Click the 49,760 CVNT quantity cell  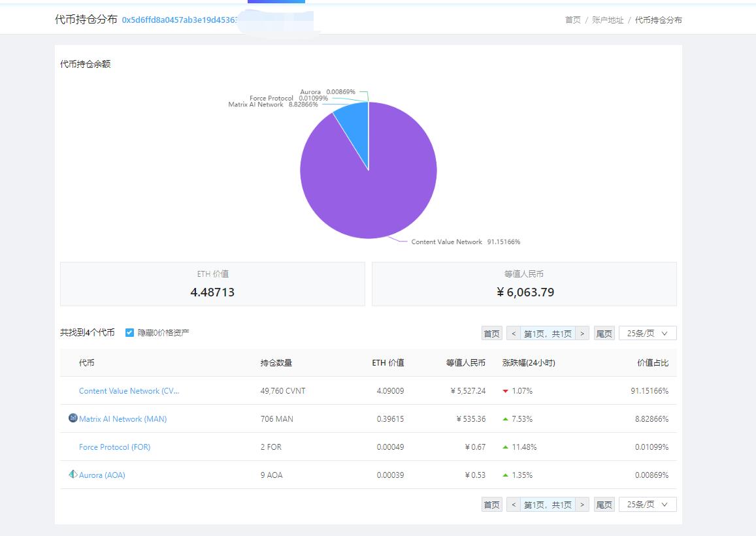283,391
